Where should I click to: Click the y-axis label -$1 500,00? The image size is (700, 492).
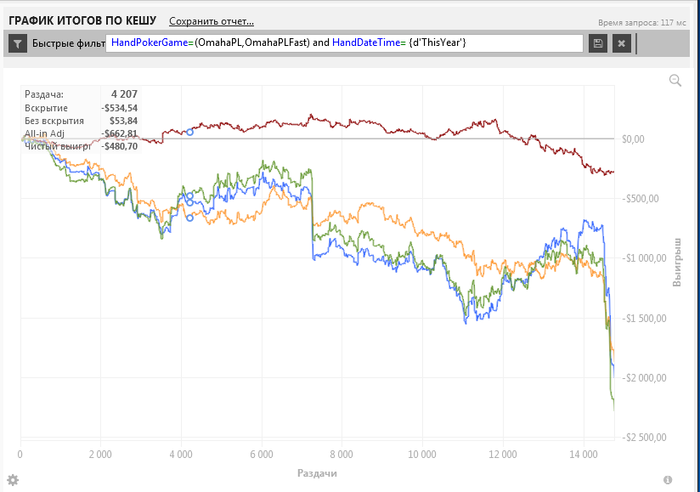[644, 318]
